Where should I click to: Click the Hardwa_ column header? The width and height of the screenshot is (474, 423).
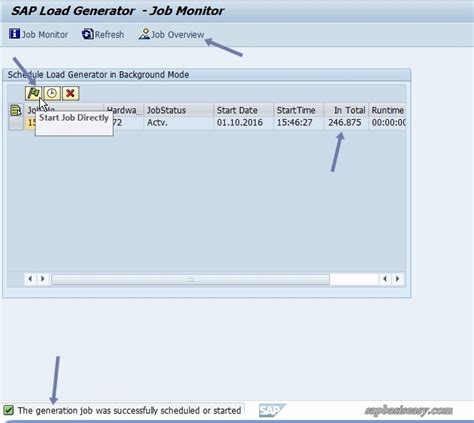(123, 110)
